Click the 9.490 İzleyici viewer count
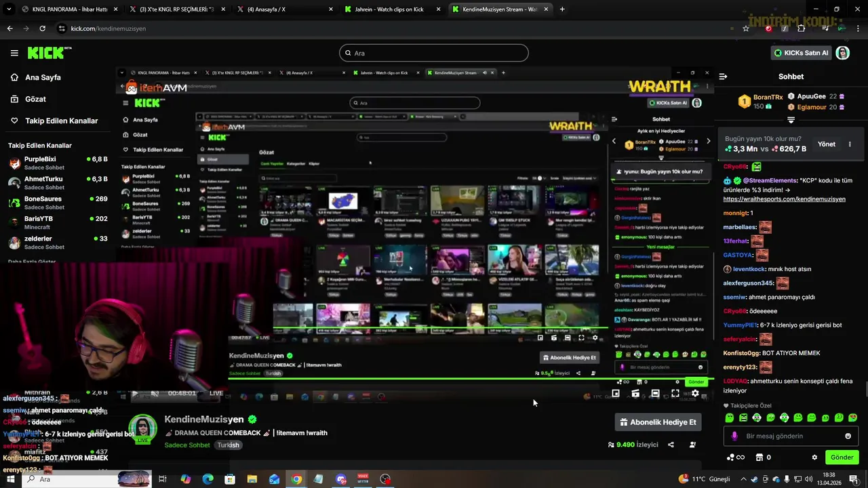 633,445
